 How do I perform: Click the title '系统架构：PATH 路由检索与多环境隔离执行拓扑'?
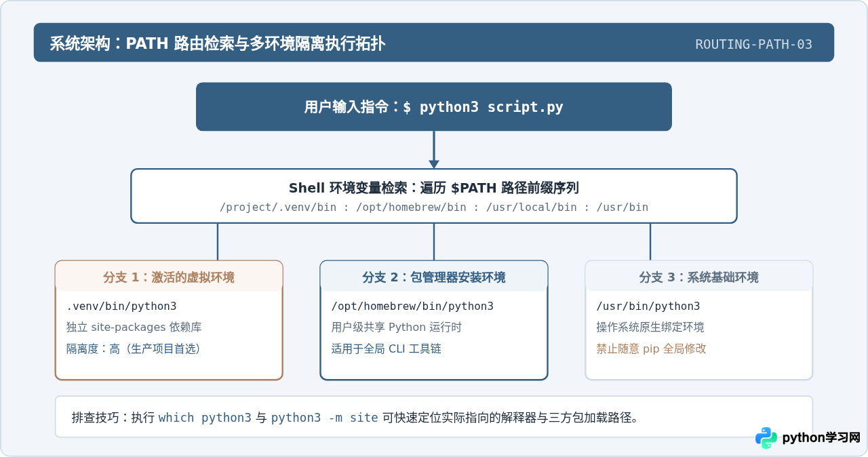[218, 44]
